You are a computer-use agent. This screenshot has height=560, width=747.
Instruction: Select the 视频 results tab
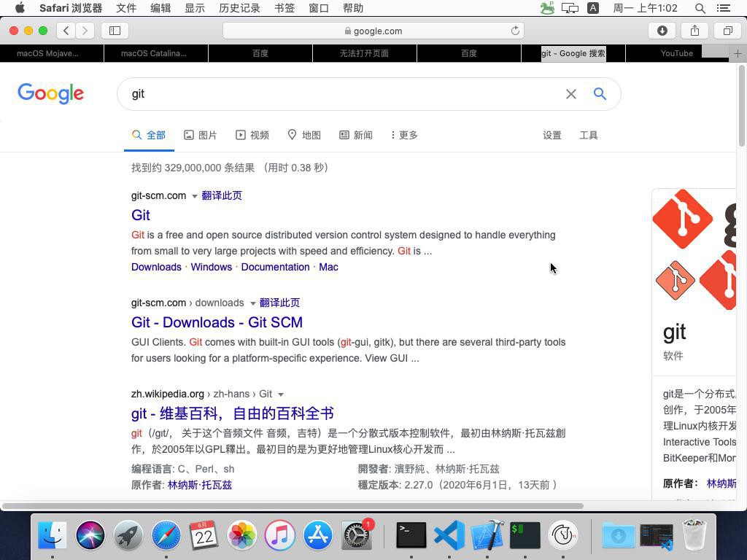[x=252, y=135]
